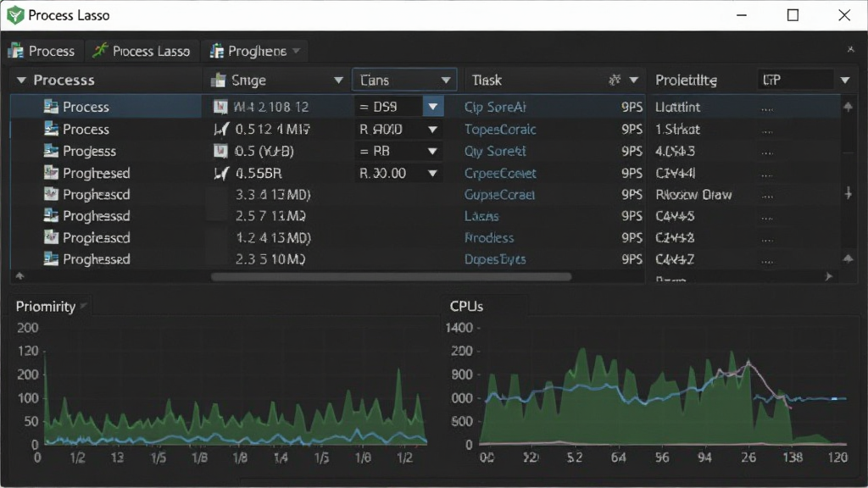Select the Rlioaw Draw entry
Viewport: 868px width, 488px height.
pyautogui.click(x=693, y=194)
